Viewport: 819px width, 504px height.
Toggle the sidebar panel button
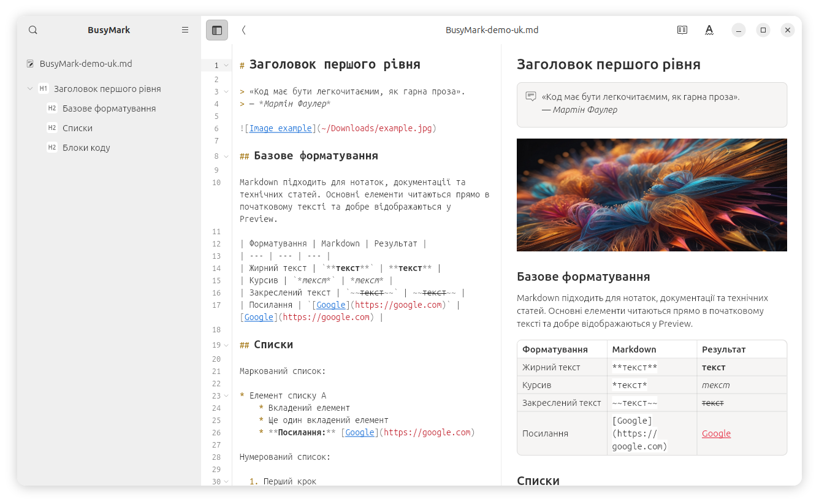pos(217,30)
